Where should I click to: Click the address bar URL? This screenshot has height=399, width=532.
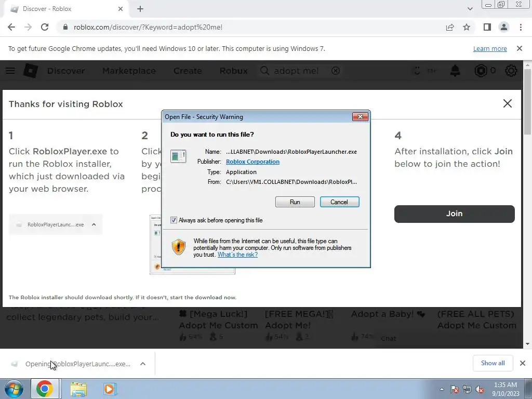148,27
